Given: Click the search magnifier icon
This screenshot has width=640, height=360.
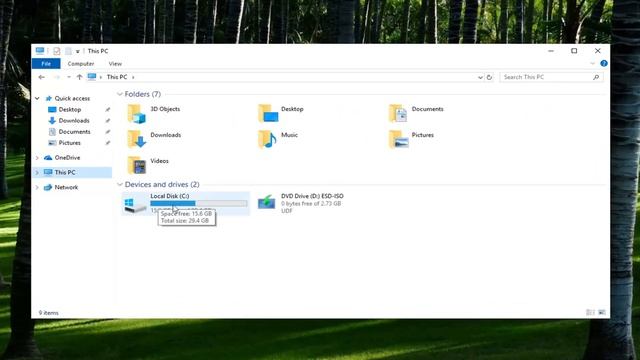Looking at the screenshot, I should point(596,77).
